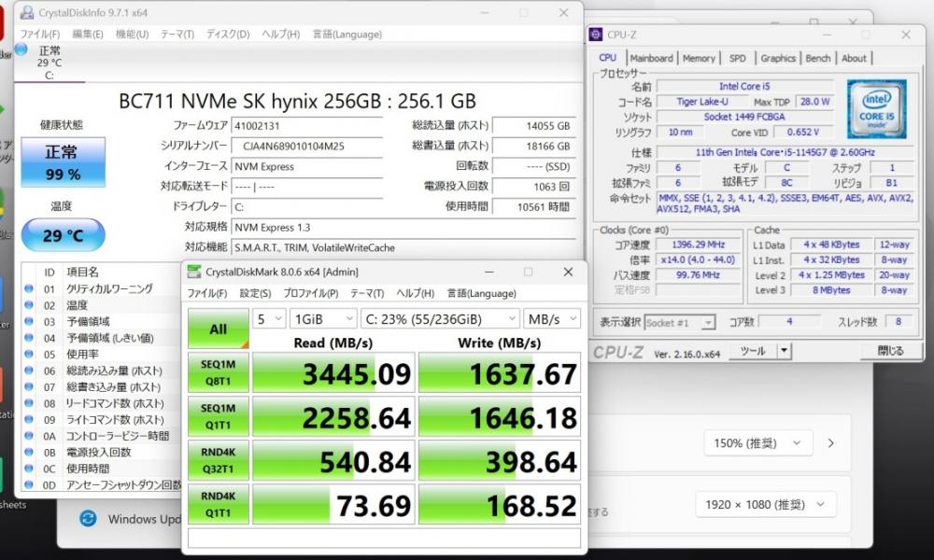Screen dimensions: 934x560
Task: Switch to the About tab in CPU-Z
Action: [854, 58]
